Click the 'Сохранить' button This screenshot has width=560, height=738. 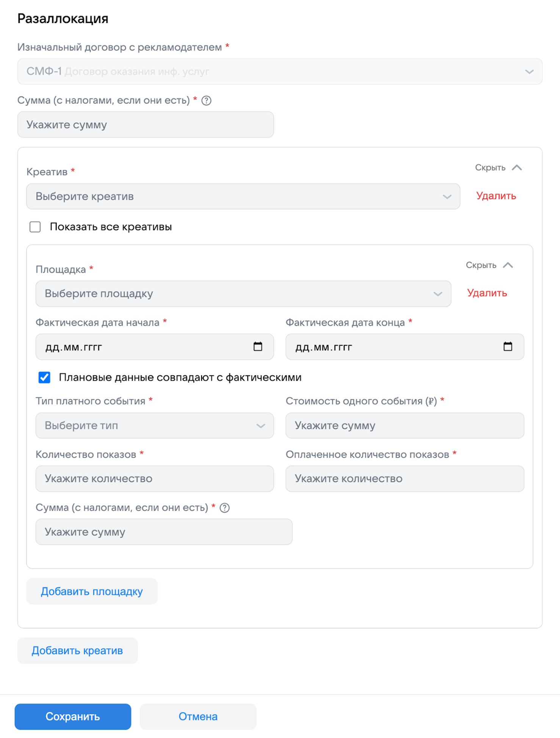tap(73, 716)
